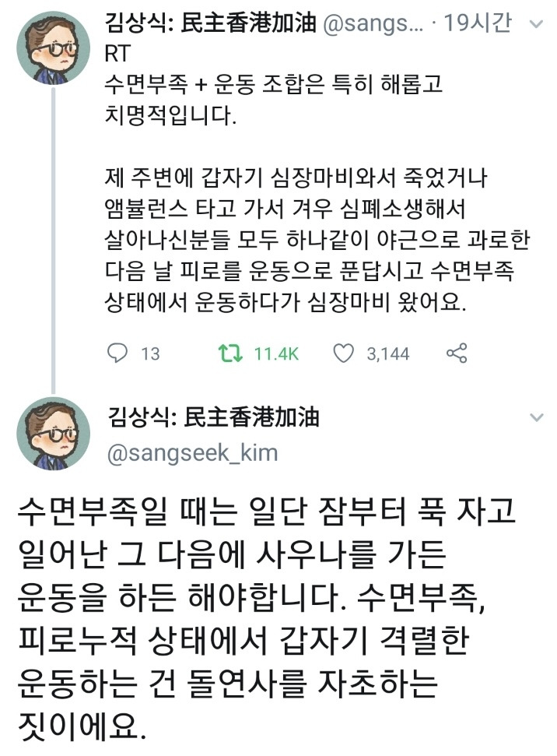
Task: Click the reply speech bubble icon
Action: (x=116, y=353)
